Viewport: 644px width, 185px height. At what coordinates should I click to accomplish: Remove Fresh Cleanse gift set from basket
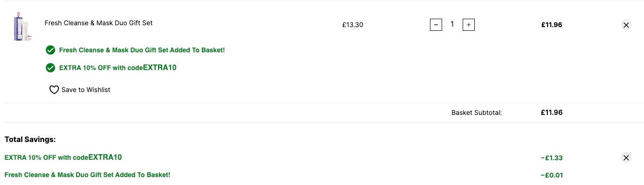click(626, 25)
